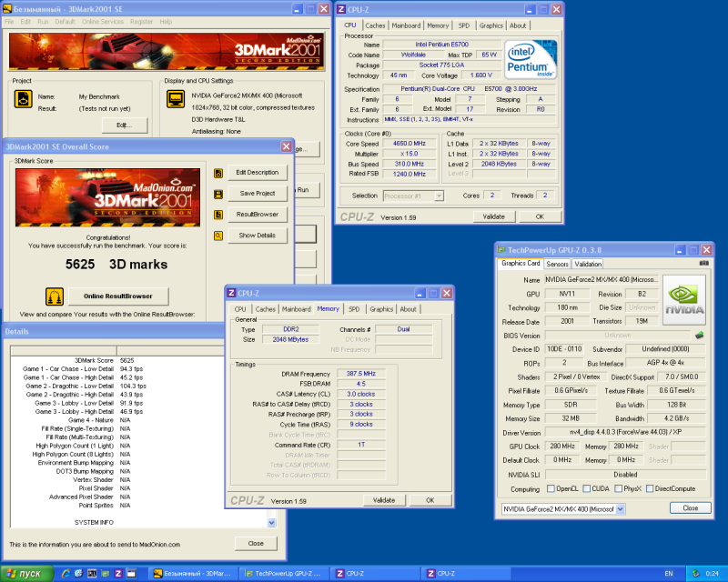Image resolution: width=728 pixels, height=582 pixels.
Task: Click the Intel Pentium logo in CPU-Z
Action: 531,59
